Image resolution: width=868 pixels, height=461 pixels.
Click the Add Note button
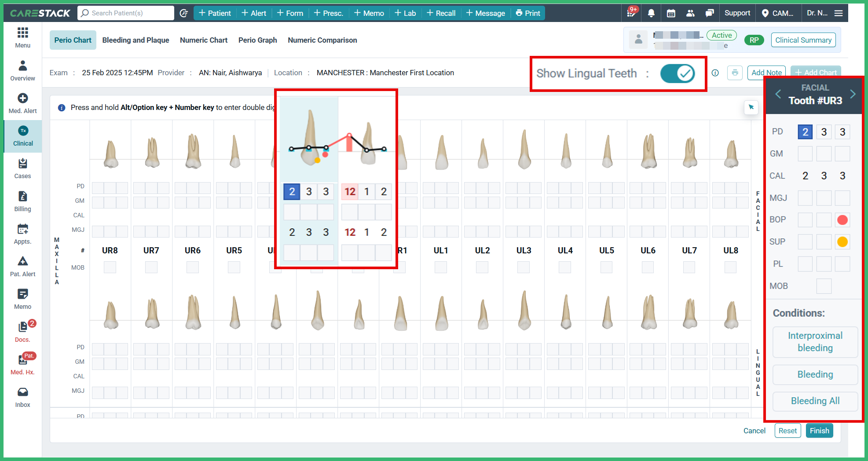tap(766, 73)
